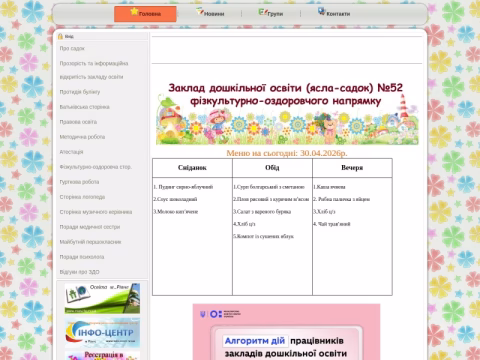Click the Салат з вареного буряка item
480x360 pixels.
pyautogui.click(x=262, y=212)
